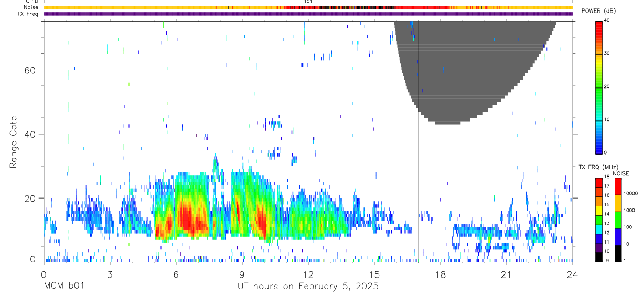Click the NOISE legend title above color bar
This screenshot has width=644, height=297.
621,173
